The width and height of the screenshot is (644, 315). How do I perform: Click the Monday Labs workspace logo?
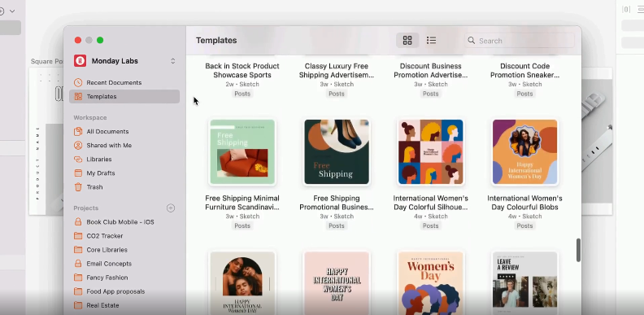(80, 61)
